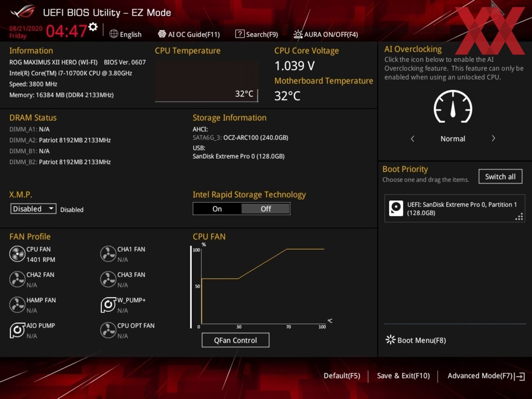The height and width of the screenshot is (399, 532).
Task: Click the AI OC Guide brain icon
Action: click(x=162, y=34)
